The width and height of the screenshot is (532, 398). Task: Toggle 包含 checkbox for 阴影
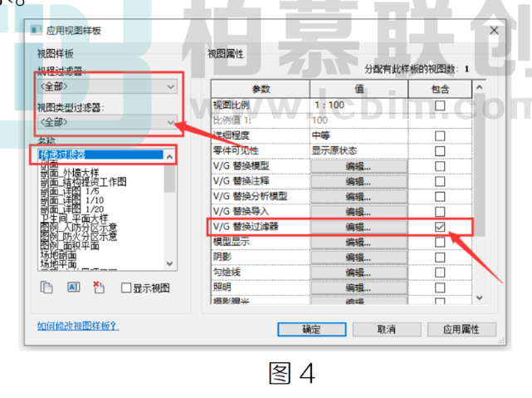click(x=440, y=257)
